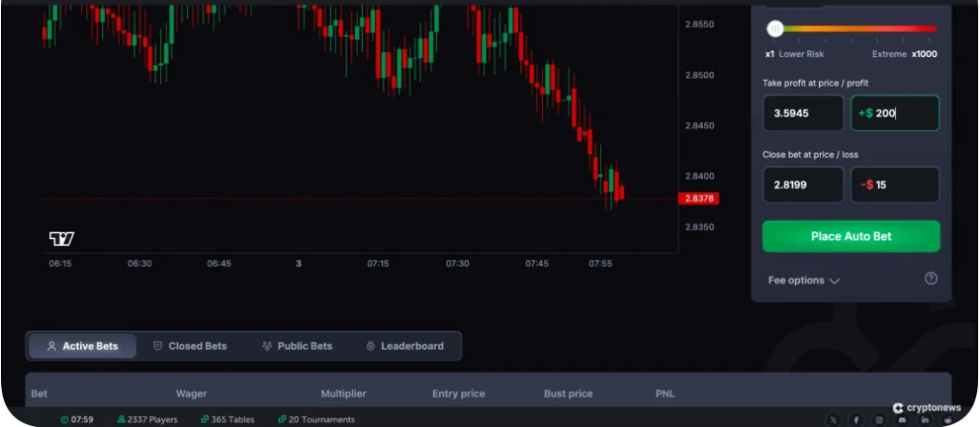Focus the close bet price field 2.8199
This screenshot has width=980, height=427.
[x=803, y=185]
